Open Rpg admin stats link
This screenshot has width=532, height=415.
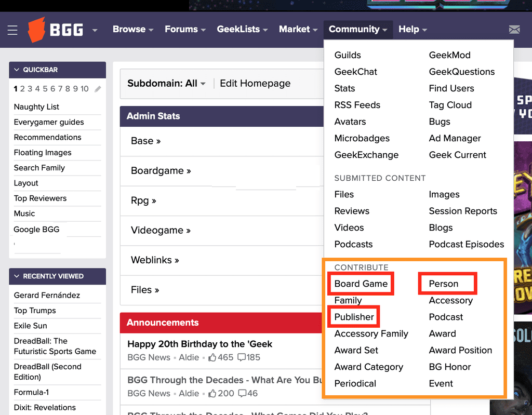pos(143,200)
